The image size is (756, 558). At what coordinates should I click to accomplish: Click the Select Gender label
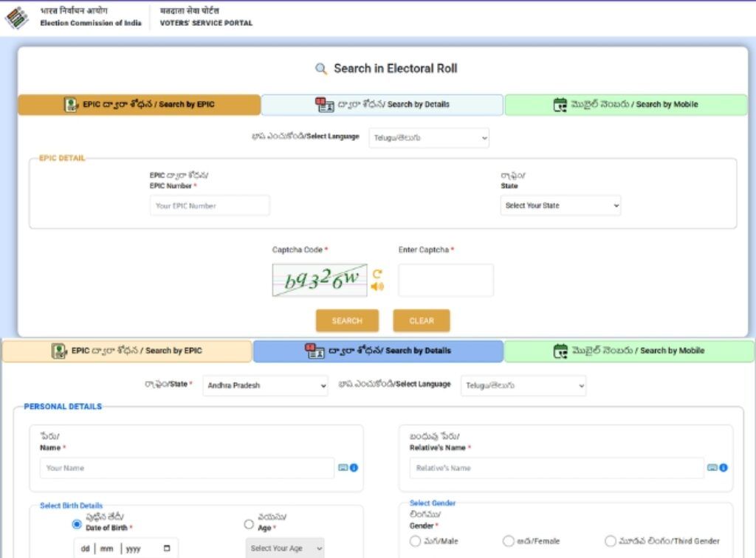[x=433, y=503]
